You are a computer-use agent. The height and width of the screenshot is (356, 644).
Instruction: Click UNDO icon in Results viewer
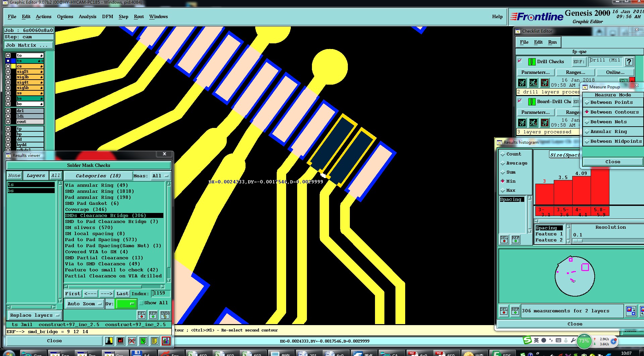[x=165, y=315]
